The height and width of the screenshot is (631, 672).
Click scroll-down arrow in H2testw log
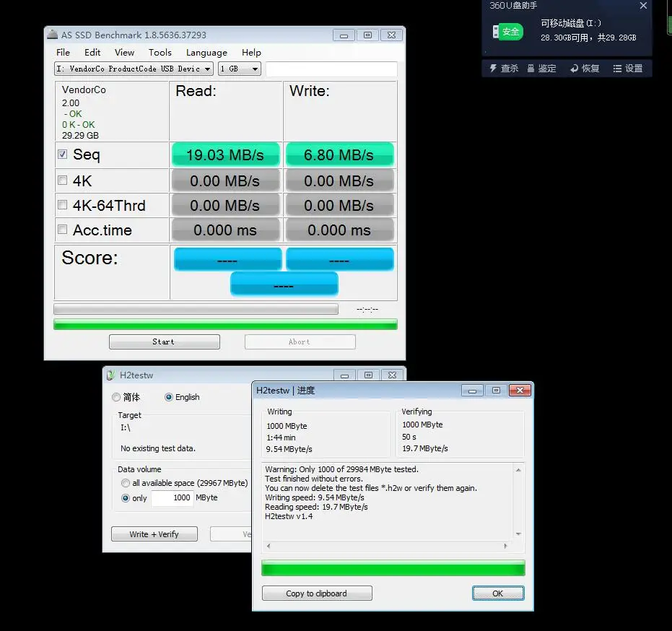tap(518, 534)
